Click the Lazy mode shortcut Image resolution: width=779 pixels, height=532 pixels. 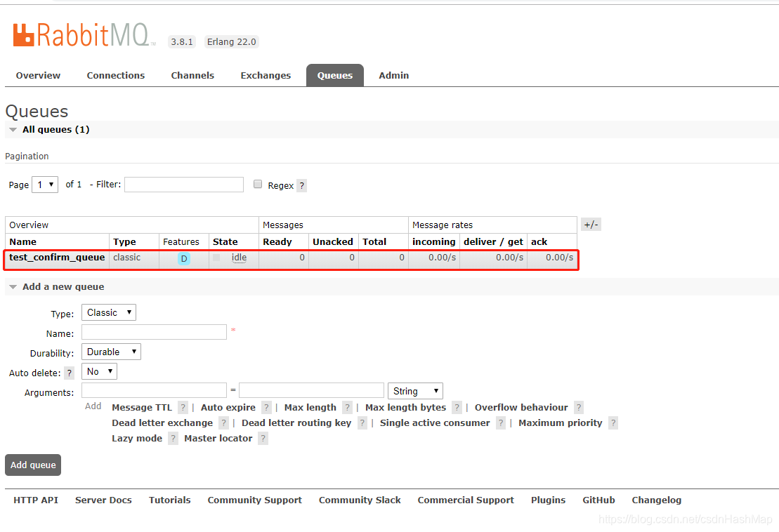137,438
